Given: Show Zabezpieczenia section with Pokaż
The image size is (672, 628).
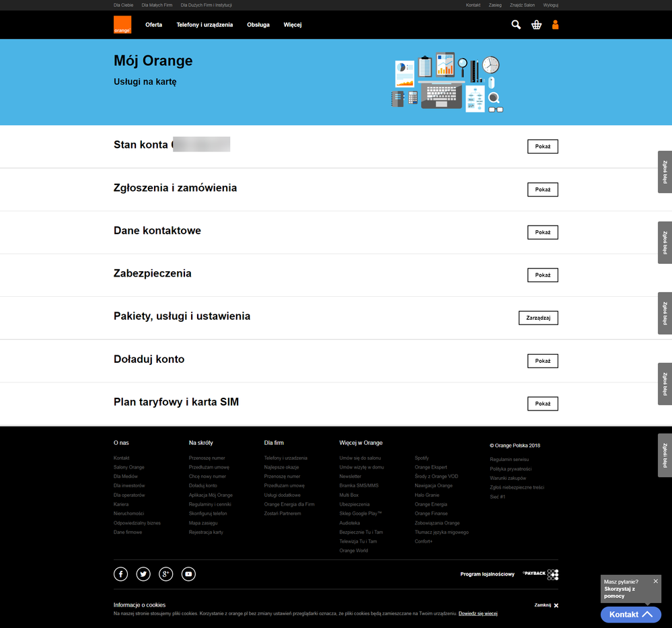Looking at the screenshot, I should point(543,275).
